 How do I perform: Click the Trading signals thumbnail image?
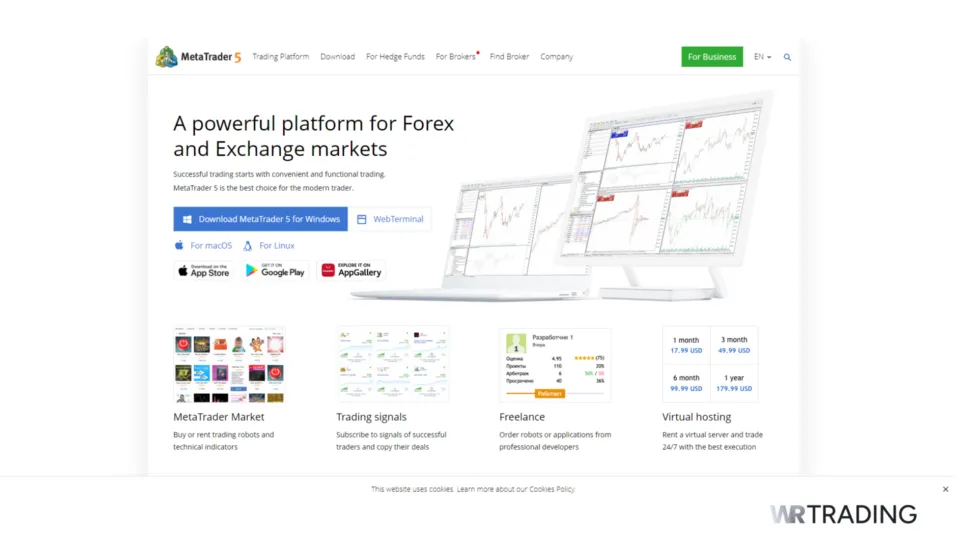tap(392, 364)
